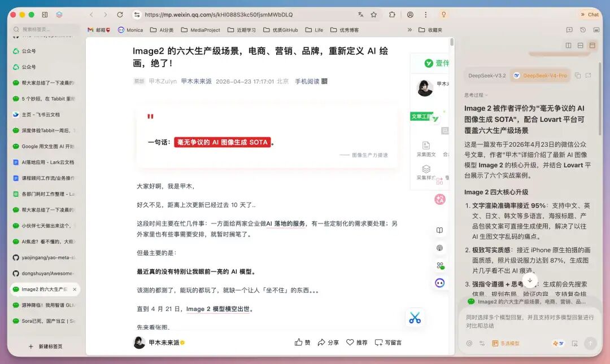Select the tabbed layout icon in chat panel
The height and width of the screenshot is (364, 610).
[x=592, y=46]
